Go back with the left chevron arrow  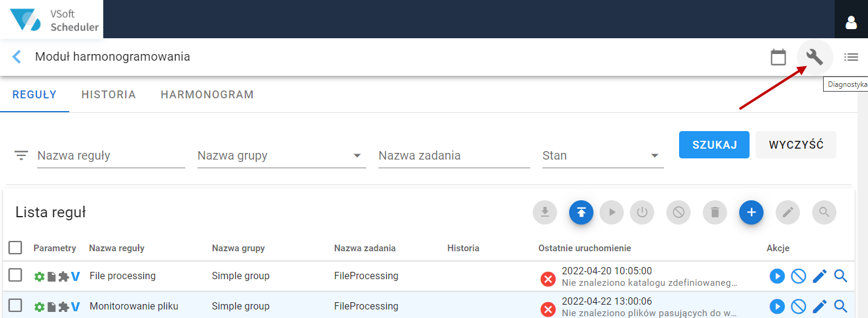pos(16,57)
